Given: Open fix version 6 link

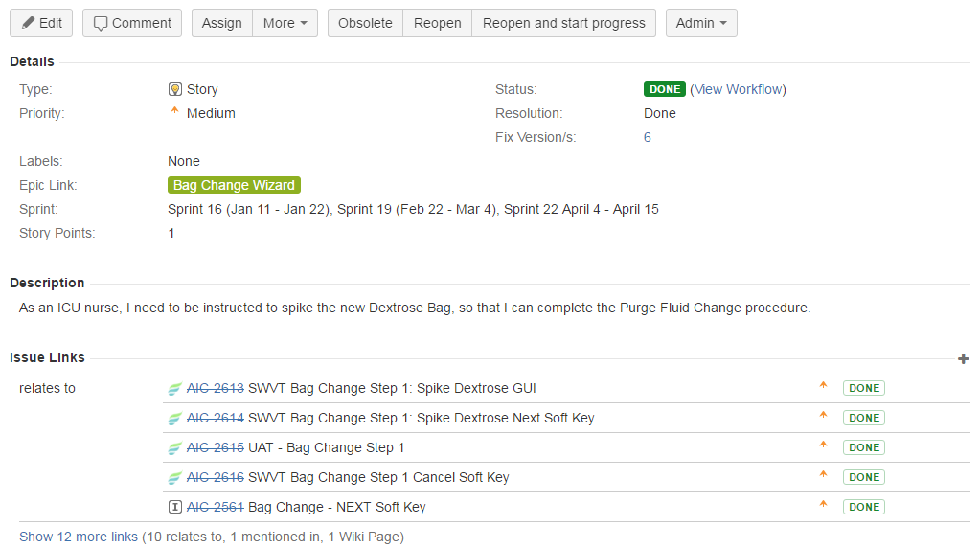Looking at the screenshot, I should pos(648,137).
